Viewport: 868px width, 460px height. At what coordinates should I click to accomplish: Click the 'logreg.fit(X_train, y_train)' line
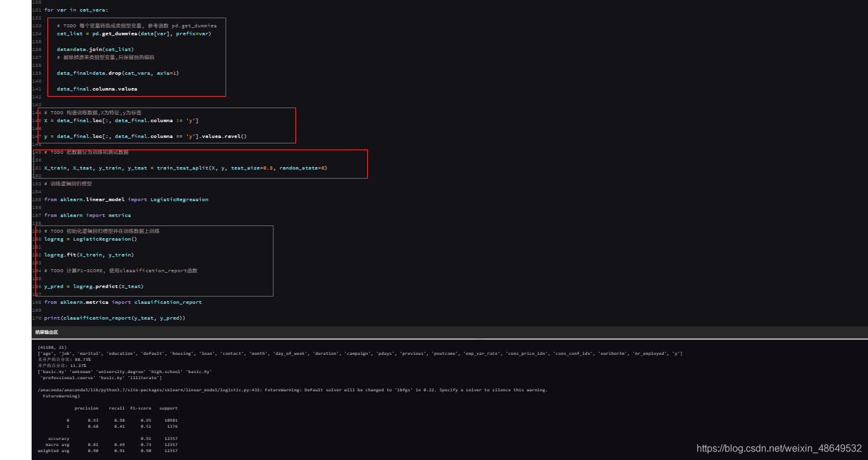pyautogui.click(x=89, y=255)
